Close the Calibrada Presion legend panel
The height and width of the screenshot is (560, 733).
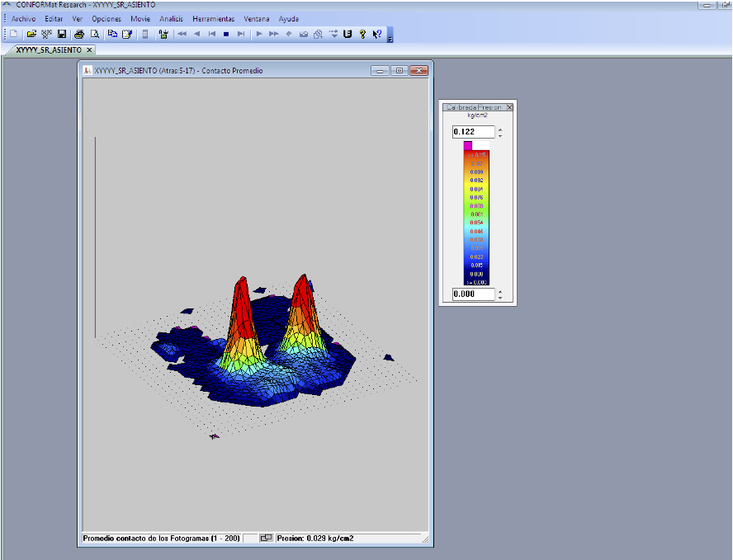pyautogui.click(x=509, y=107)
